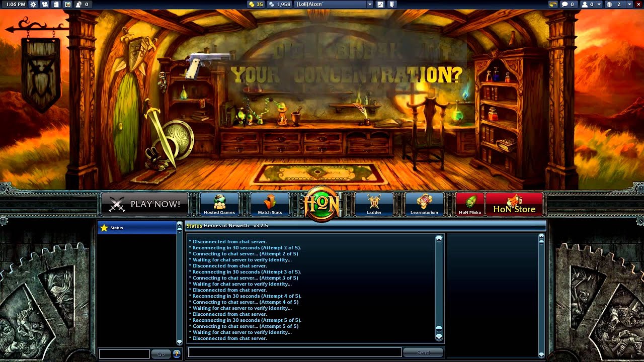This screenshot has height=362, width=644.
Task: Launch HoN Plinko
Action: point(470,204)
